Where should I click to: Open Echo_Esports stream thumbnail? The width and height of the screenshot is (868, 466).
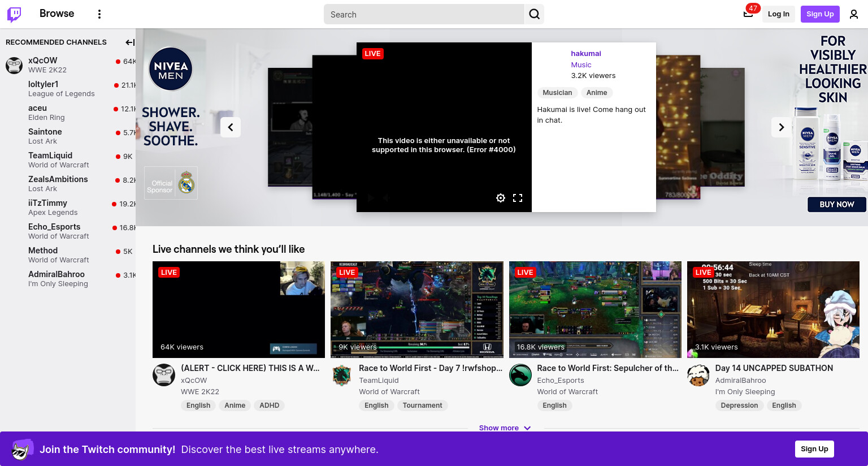pyautogui.click(x=595, y=309)
